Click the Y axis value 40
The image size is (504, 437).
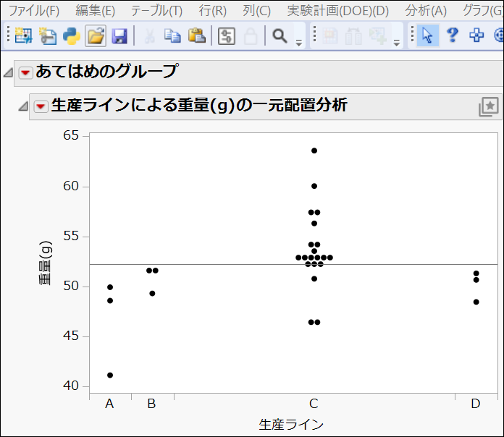[71, 386]
